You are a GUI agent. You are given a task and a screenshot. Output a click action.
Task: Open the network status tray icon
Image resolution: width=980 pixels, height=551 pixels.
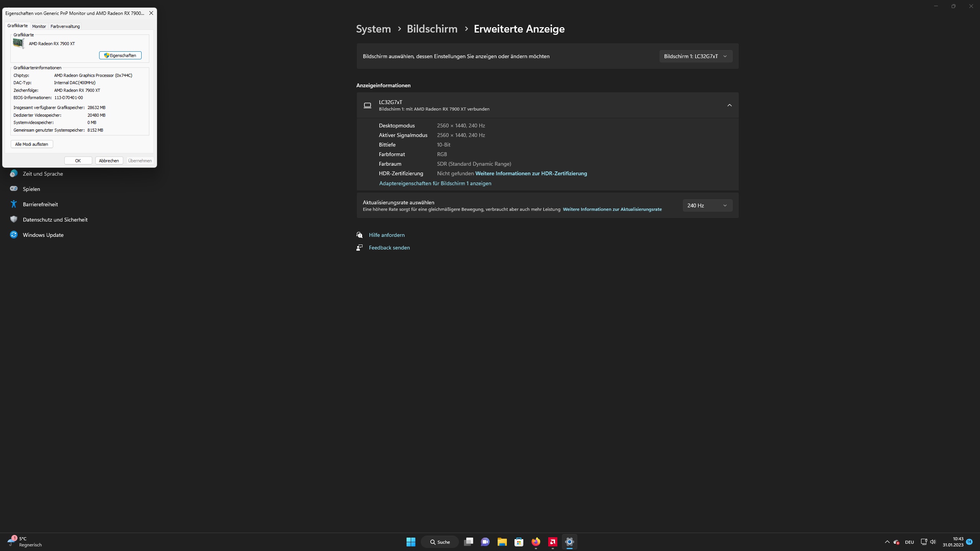click(924, 542)
